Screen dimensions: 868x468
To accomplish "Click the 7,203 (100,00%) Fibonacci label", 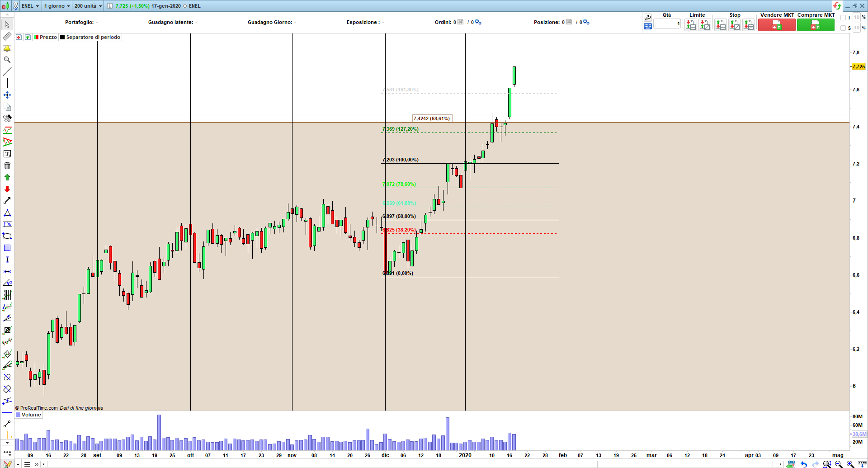I will [x=401, y=160].
